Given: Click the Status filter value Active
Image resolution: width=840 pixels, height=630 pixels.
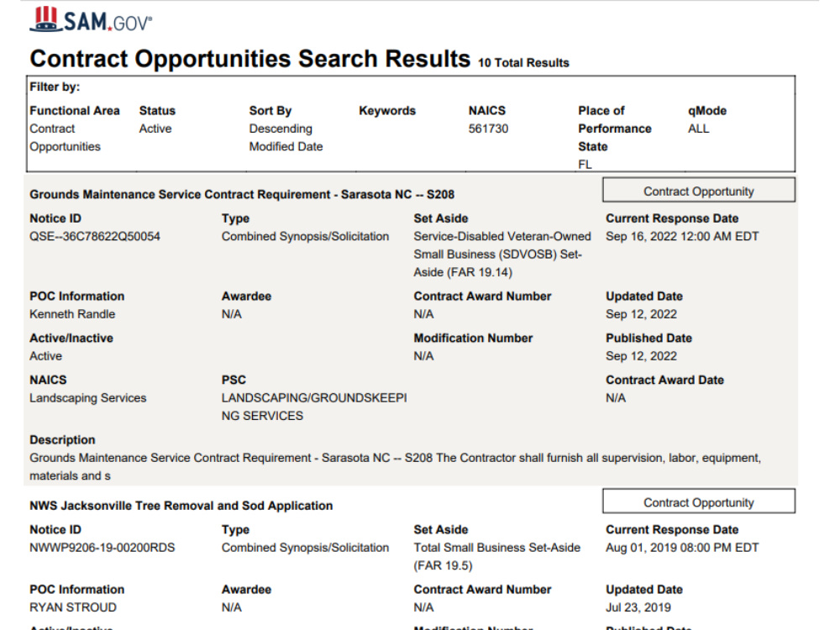Looking at the screenshot, I should (x=155, y=129).
